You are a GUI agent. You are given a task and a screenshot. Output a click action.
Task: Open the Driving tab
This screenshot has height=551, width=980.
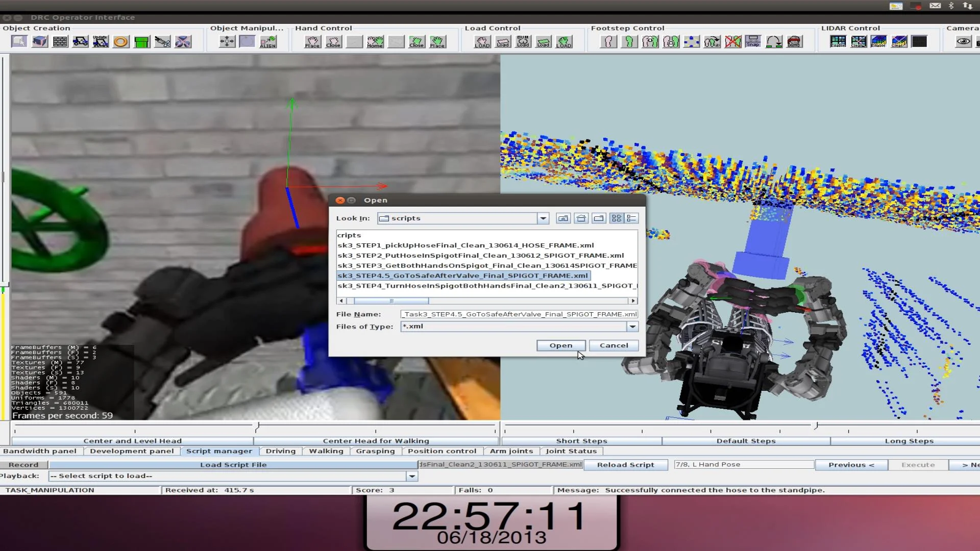[x=281, y=451]
